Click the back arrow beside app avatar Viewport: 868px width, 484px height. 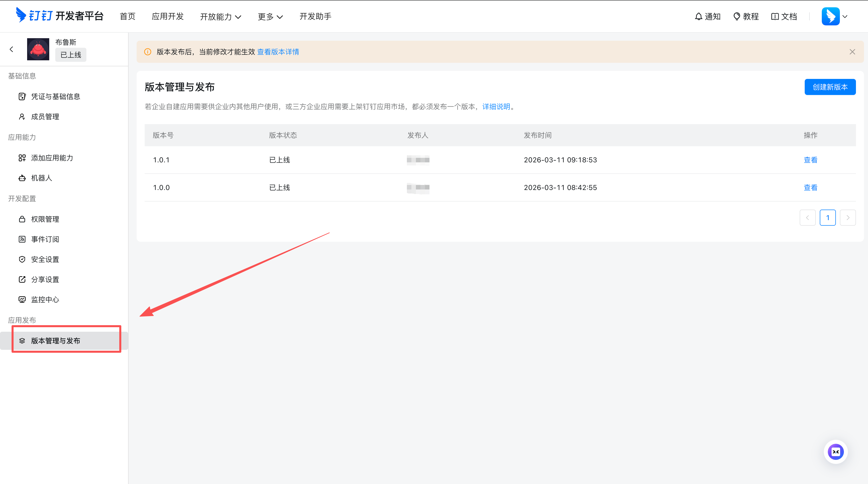(12, 49)
